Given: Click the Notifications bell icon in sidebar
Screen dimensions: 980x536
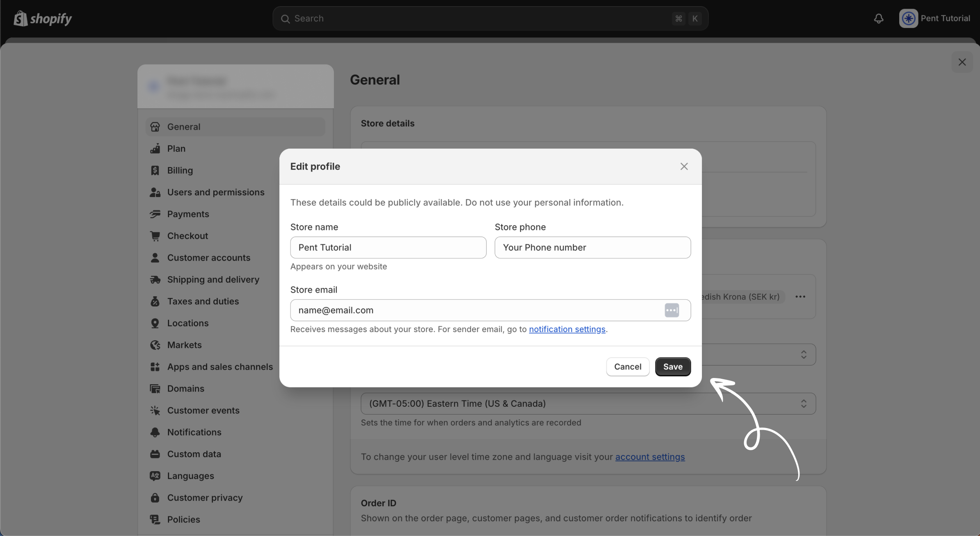Looking at the screenshot, I should point(155,432).
